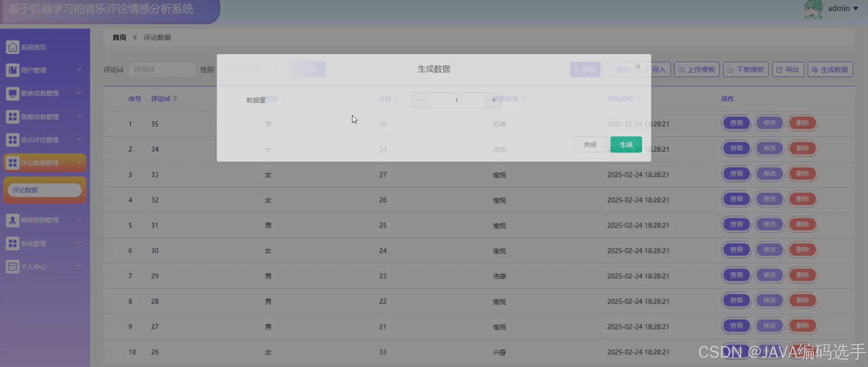Close the 生成数据 dialog with the X
The height and width of the screenshot is (367, 868).
tap(638, 67)
